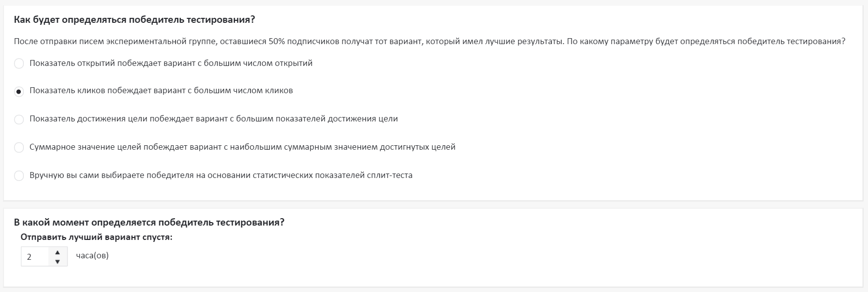Click the gray gap between the two cards
Viewport: 868px width, 292px height.
[x=432, y=204]
